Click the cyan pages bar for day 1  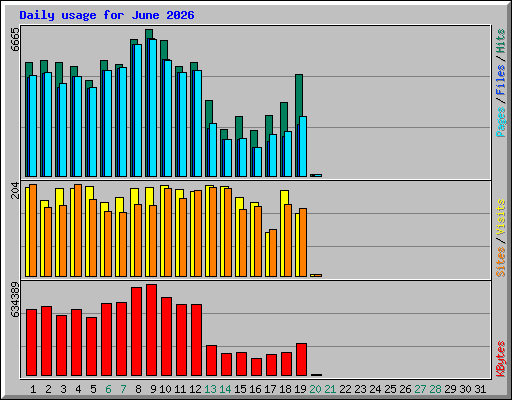coord(33,126)
